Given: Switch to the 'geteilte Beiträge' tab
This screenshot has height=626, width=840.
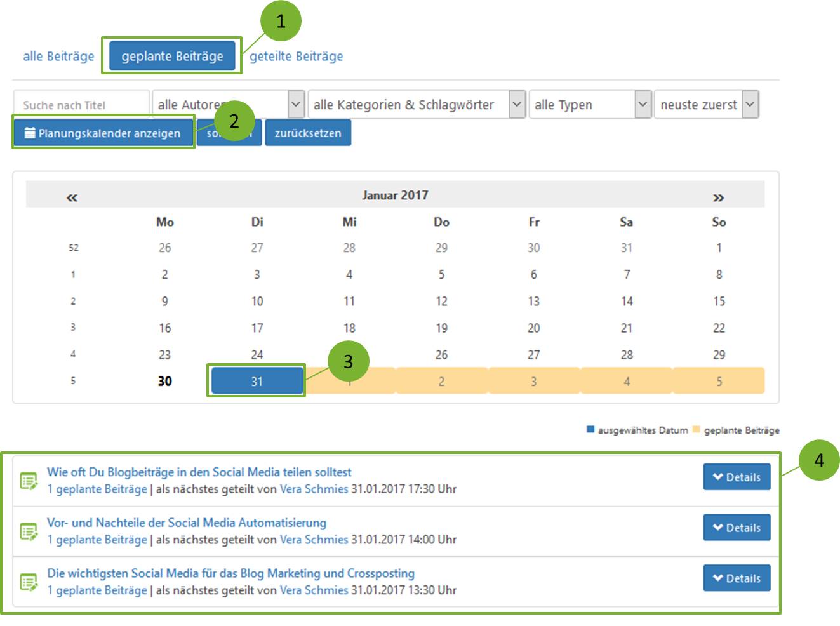Looking at the screenshot, I should pyautogui.click(x=296, y=56).
